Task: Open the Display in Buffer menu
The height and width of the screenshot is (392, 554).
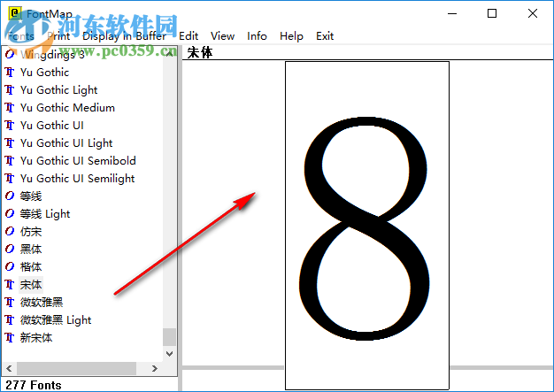Action: pyautogui.click(x=124, y=36)
